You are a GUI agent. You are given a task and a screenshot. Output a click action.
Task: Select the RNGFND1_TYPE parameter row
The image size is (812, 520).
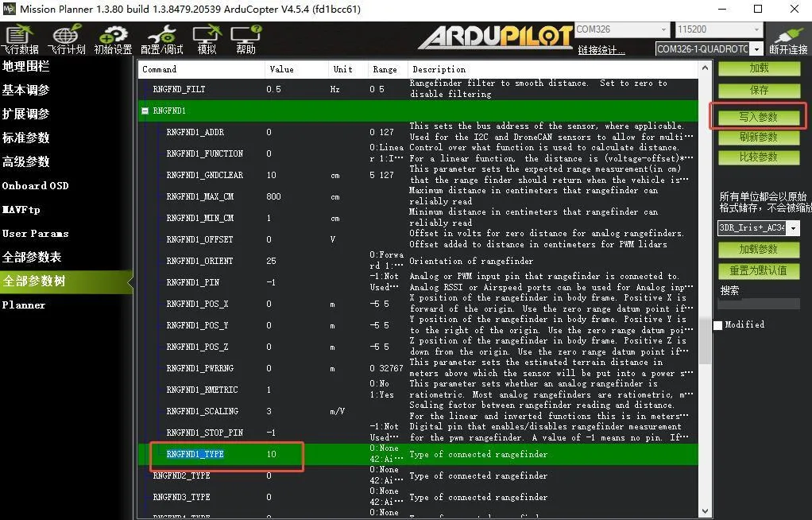(x=419, y=454)
